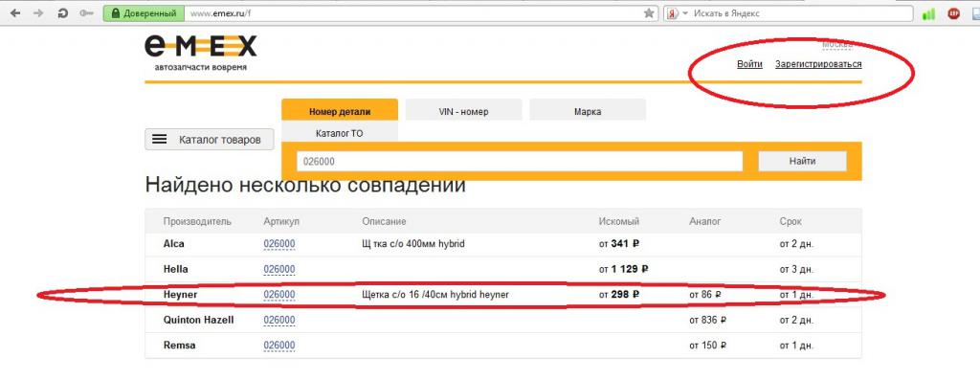
Task: Open article 026000 in the Remsa row
Action: click(x=279, y=345)
